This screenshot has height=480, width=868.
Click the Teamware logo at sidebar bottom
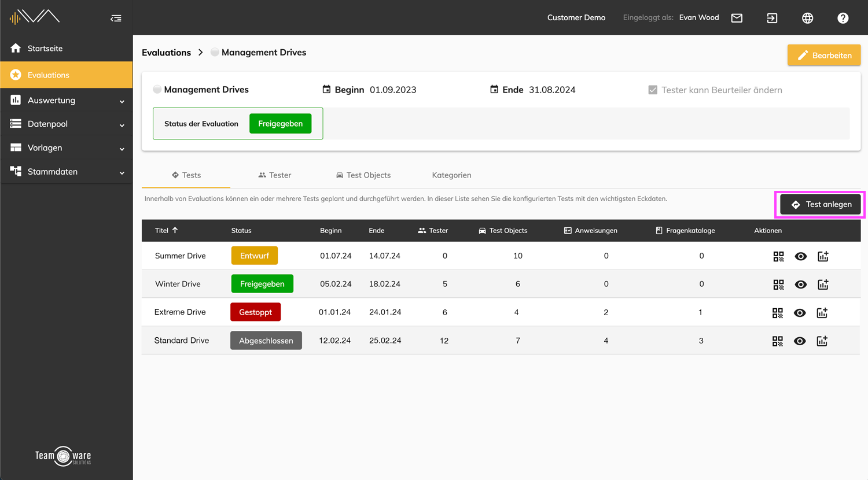click(x=63, y=456)
